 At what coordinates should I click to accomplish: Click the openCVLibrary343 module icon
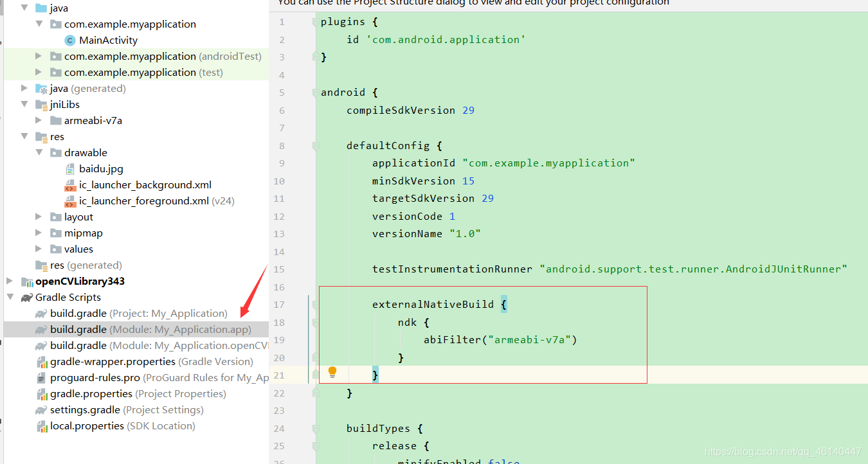[27, 281]
